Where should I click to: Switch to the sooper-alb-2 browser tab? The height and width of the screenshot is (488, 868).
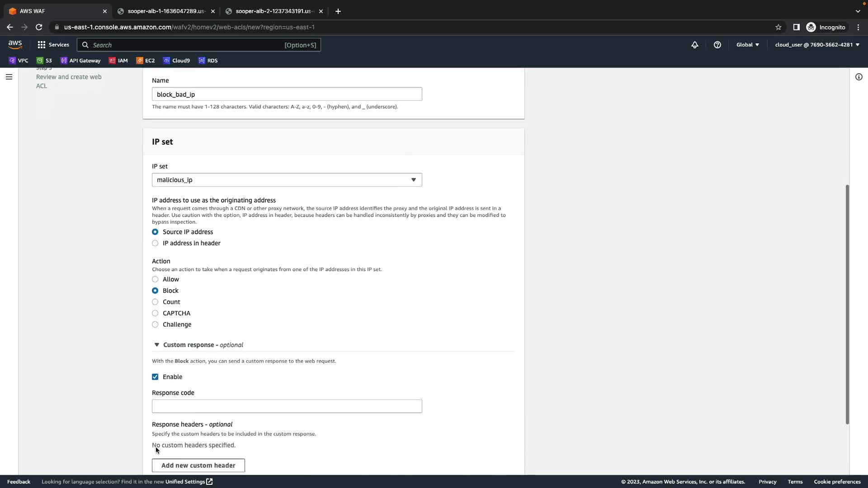coord(273,11)
